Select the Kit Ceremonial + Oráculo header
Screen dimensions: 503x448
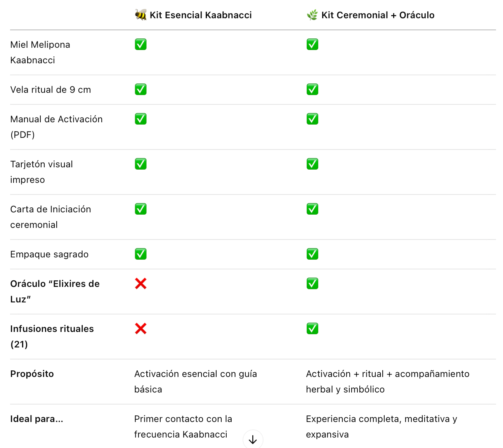pos(378,15)
